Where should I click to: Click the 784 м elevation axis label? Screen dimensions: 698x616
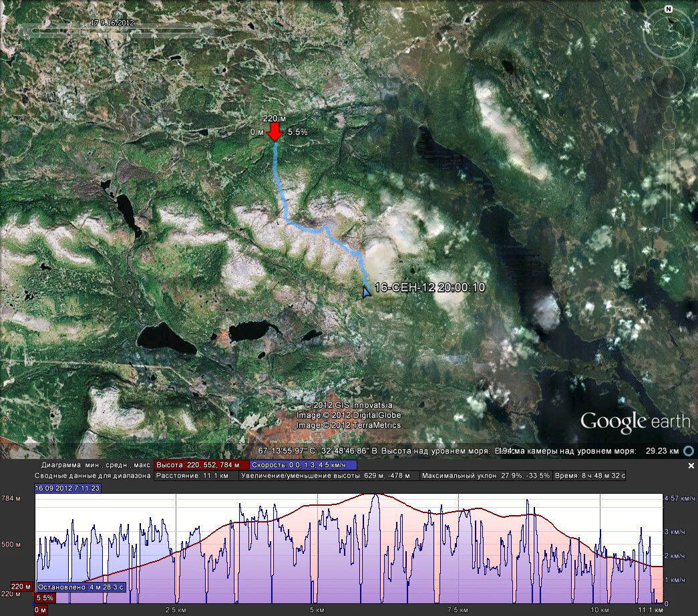coord(11,498)
